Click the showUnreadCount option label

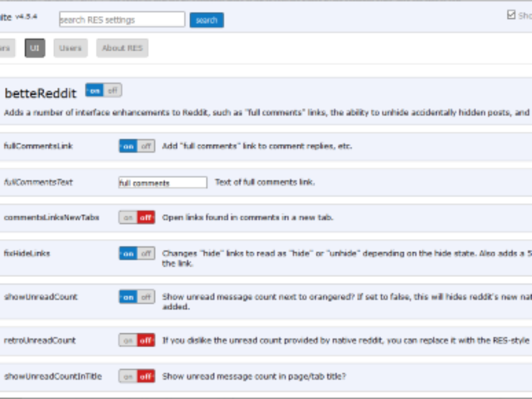tap(41, 297)
